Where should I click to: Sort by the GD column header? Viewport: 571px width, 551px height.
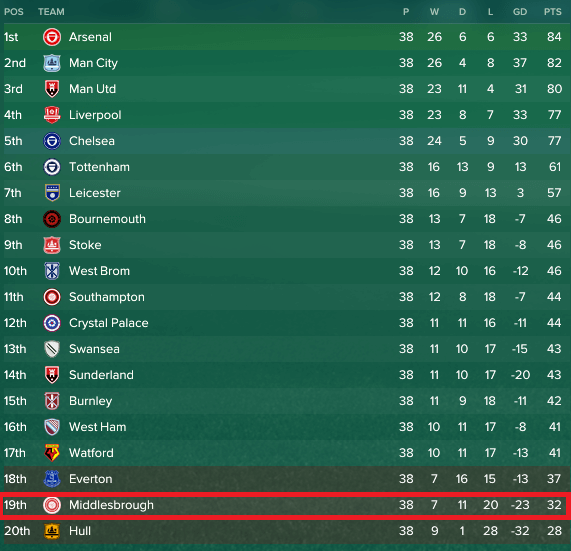tap(520, 12)
